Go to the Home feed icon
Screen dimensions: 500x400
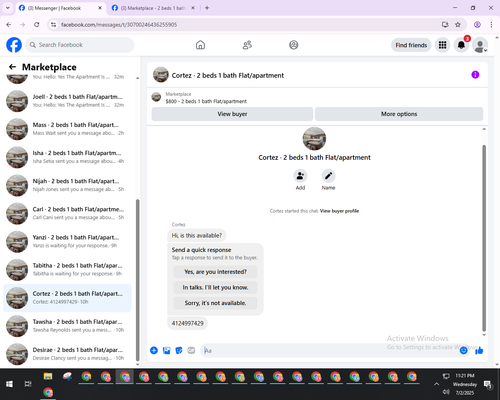(200, 45)
